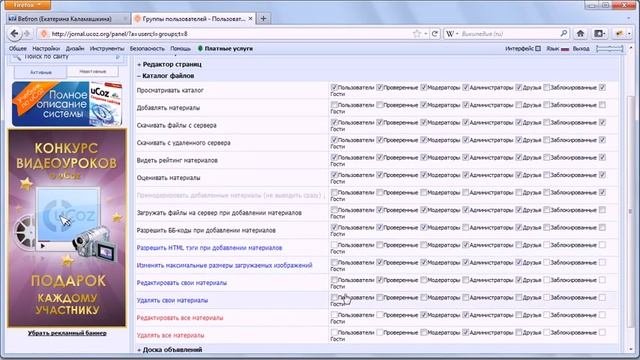The height and width of the screenshot is (360, 640).
Task: Toggle Проверенные for Добавлять материалы
Action: [x=380, y=105]
